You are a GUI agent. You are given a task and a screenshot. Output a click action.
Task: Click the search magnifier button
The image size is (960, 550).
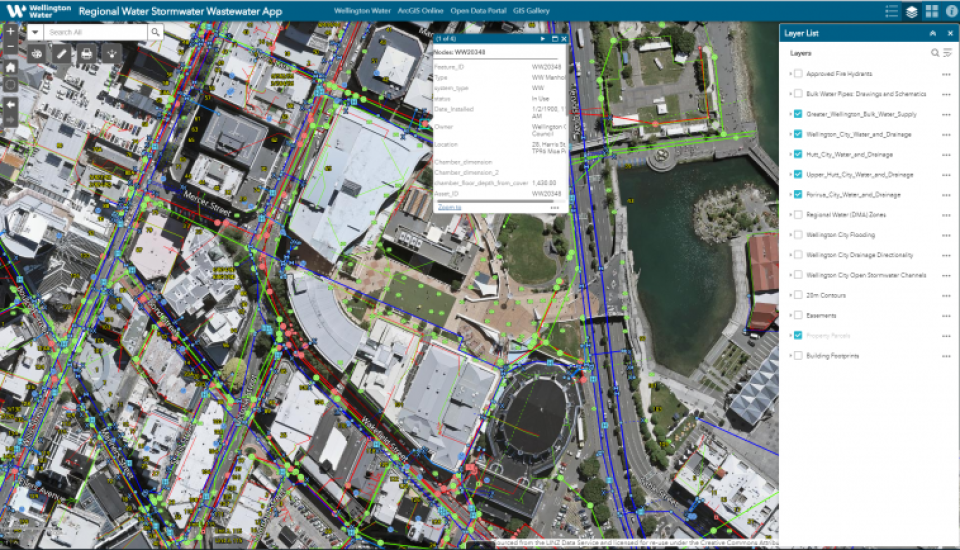tap(156, 32)
